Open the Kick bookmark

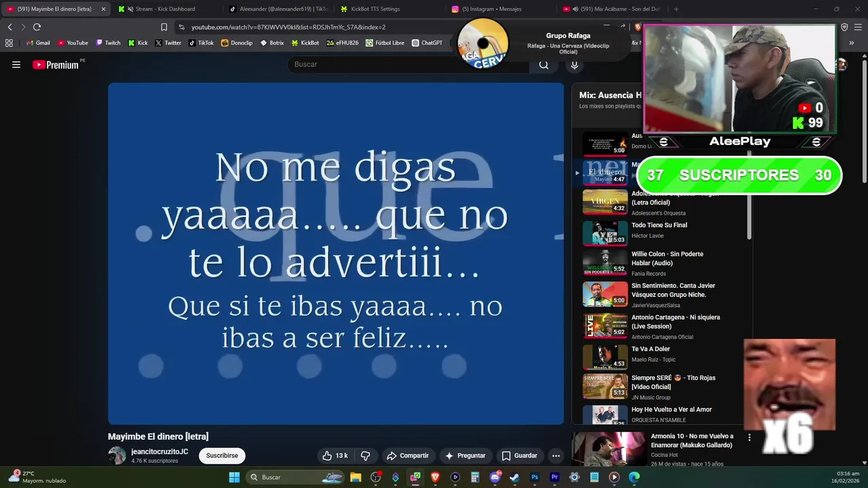click(x=138, y=43)
